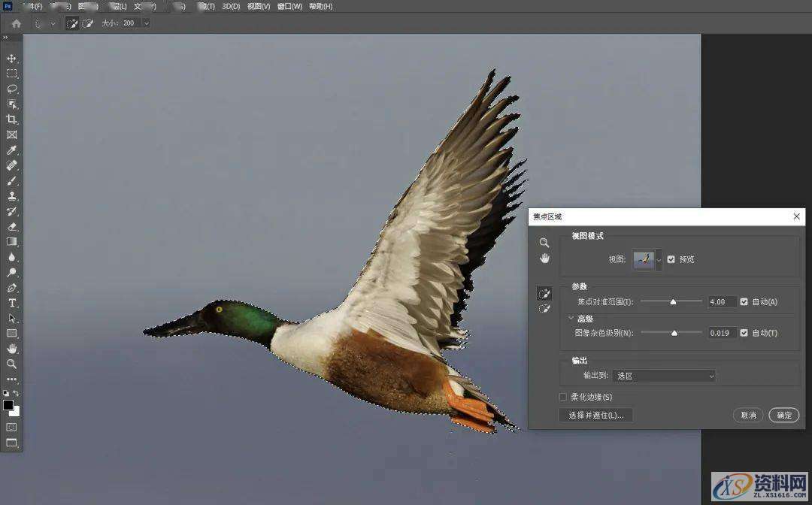Screen dimensions: 812x505
Task: Enable 柔化边缘(S) soft edges option
Action: [562, 396]
